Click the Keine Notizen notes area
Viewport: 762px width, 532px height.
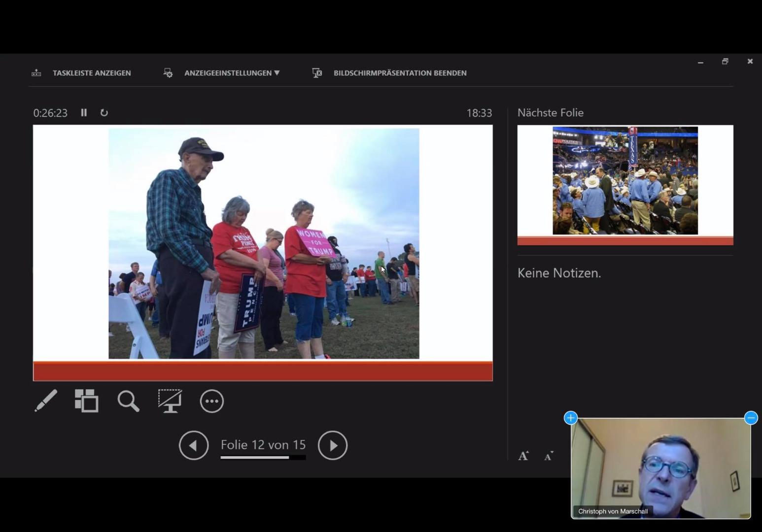pos(559,273)
